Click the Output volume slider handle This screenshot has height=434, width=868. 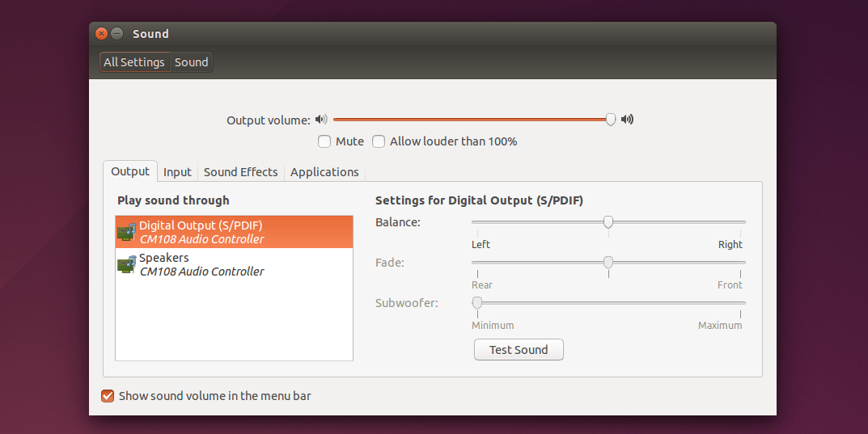611,120
